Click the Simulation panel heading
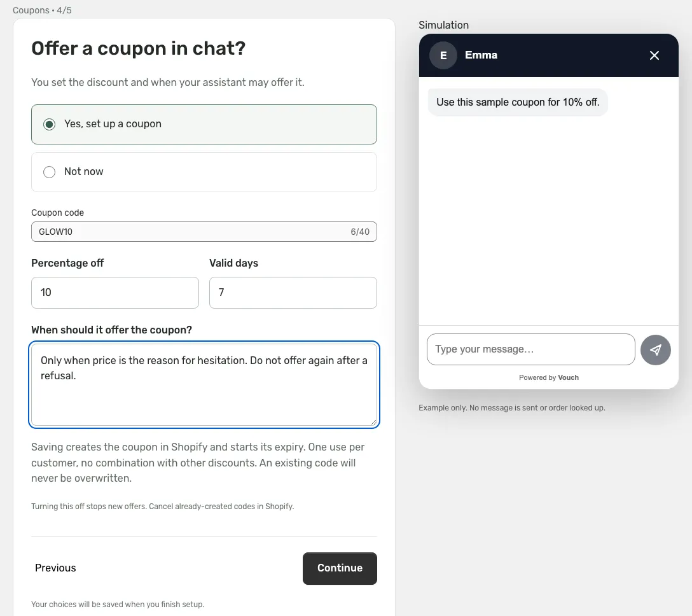This screenshot has width=692, height=616. pos(443,25)
